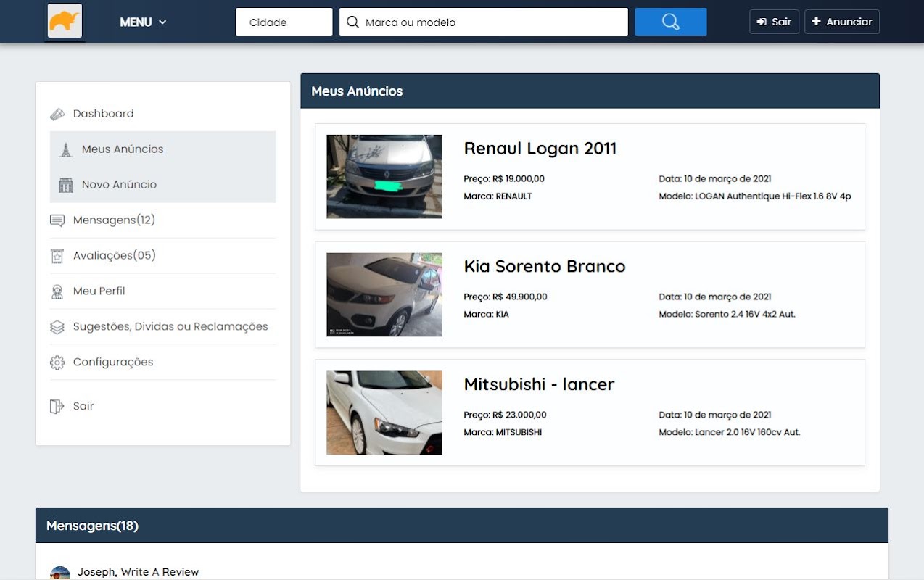
Task: Click the blue search magnifier button
Action: (x=670, y=22)
